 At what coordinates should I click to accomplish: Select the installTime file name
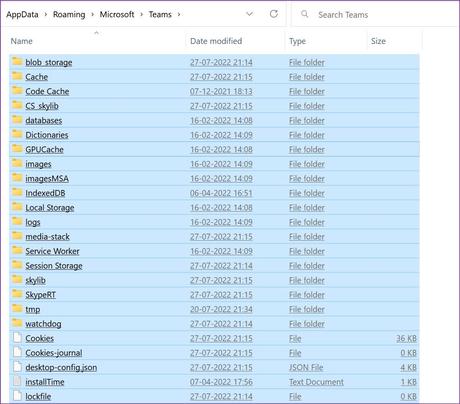[45, 382]
